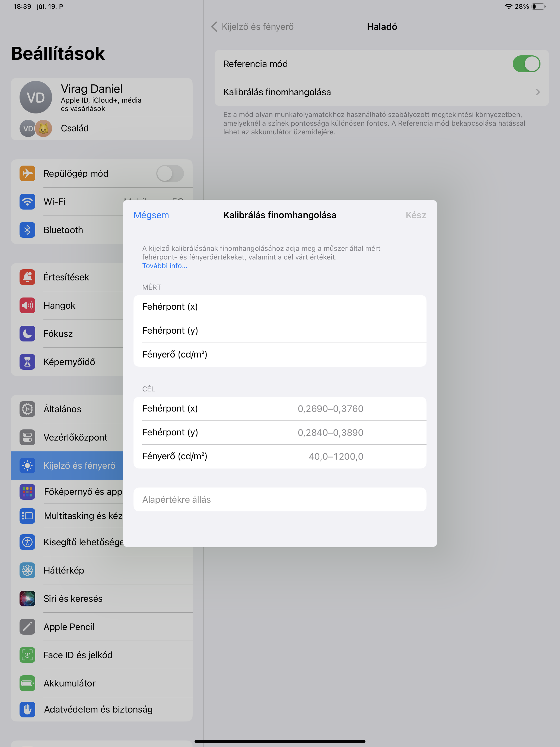Tap the Airplane mode (Repülőgép mód) icon
Image resolution: width=560 pixels, height=747 pixels.
27,173
